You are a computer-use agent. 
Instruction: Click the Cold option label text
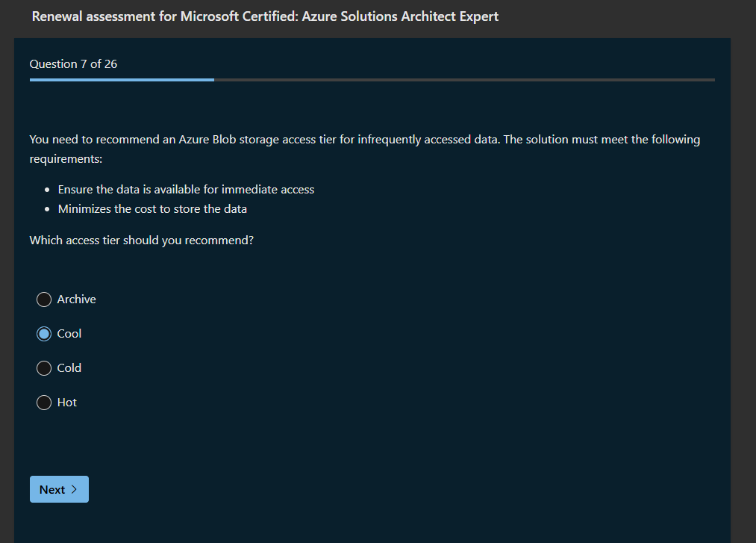tap(69, 368)
